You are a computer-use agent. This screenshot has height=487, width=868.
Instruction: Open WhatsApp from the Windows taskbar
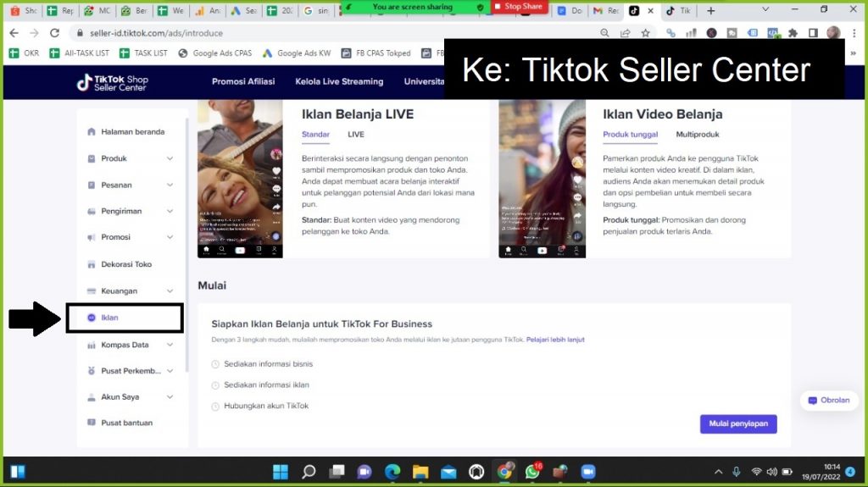coord(532,472)
